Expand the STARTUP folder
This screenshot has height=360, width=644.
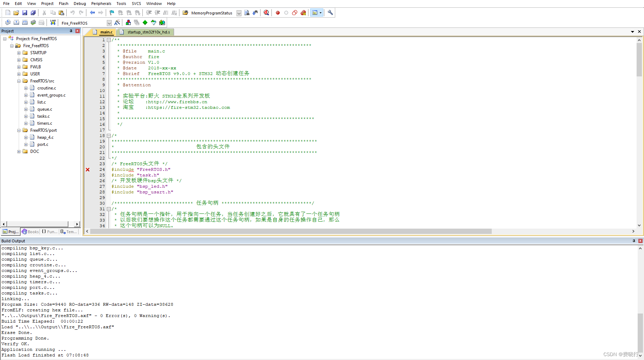[19, 53]
